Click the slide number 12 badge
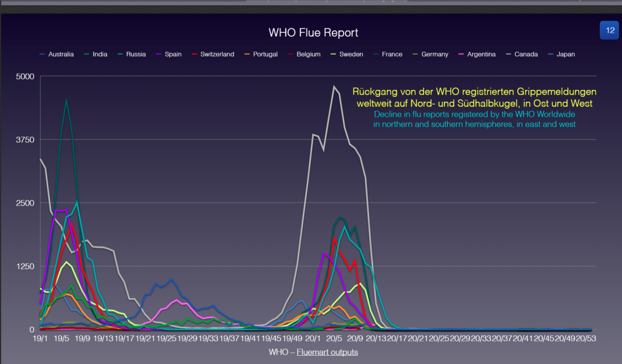The width and height of the screenshot is (622, 364). pos(609,31)
